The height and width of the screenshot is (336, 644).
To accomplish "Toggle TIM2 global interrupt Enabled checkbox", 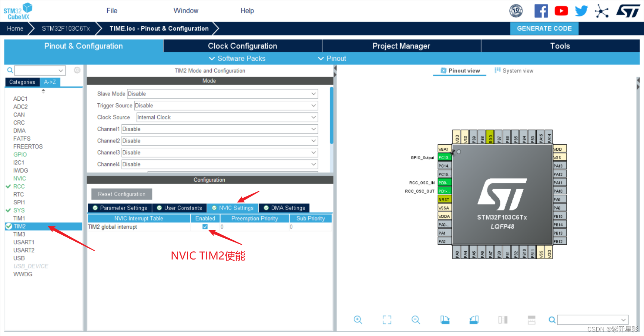I will tap(205, 227).
